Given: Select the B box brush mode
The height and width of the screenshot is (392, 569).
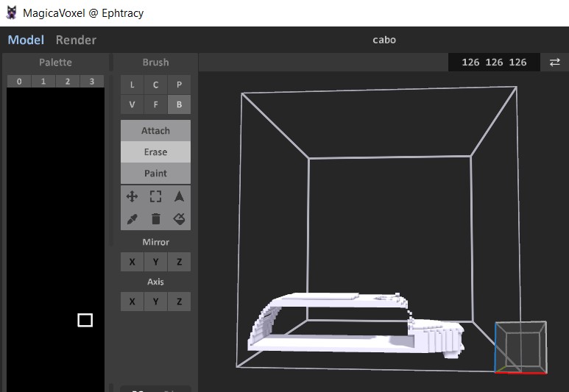Looking at the screenshot, I should [180, 104].
